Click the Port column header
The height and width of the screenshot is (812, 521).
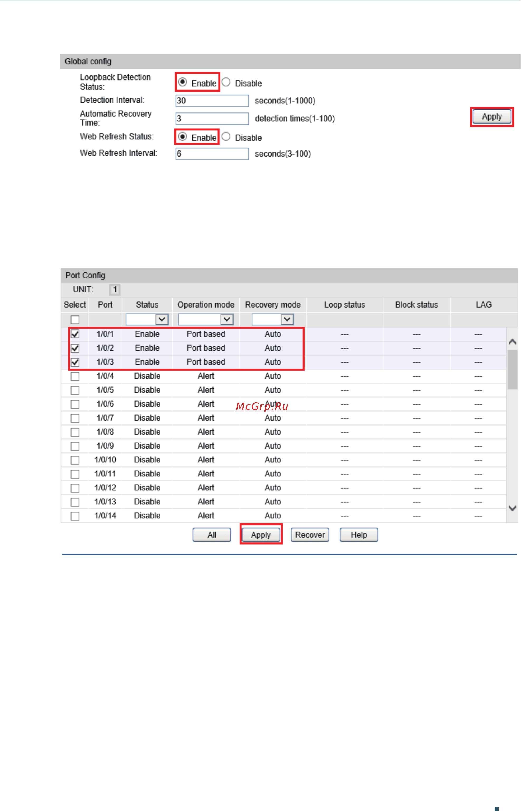pos(105,305)
